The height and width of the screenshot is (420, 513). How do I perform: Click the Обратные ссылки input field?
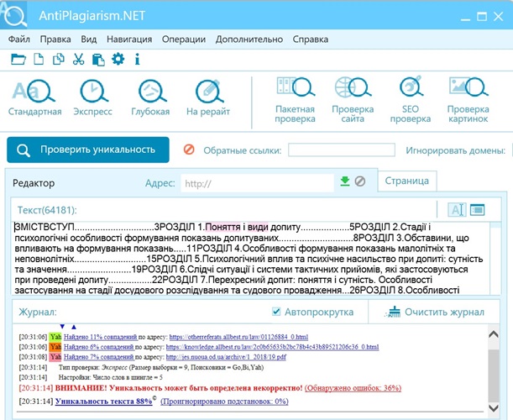(342, 150)
